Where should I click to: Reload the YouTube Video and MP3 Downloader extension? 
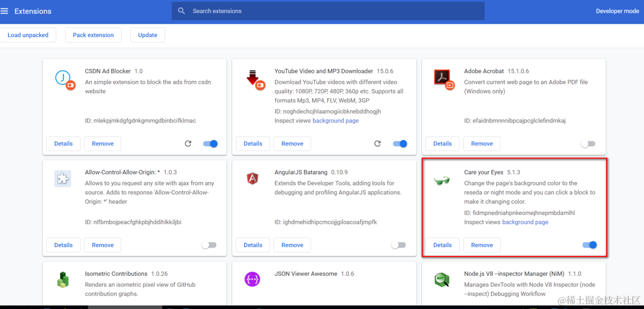coord(378,144)
